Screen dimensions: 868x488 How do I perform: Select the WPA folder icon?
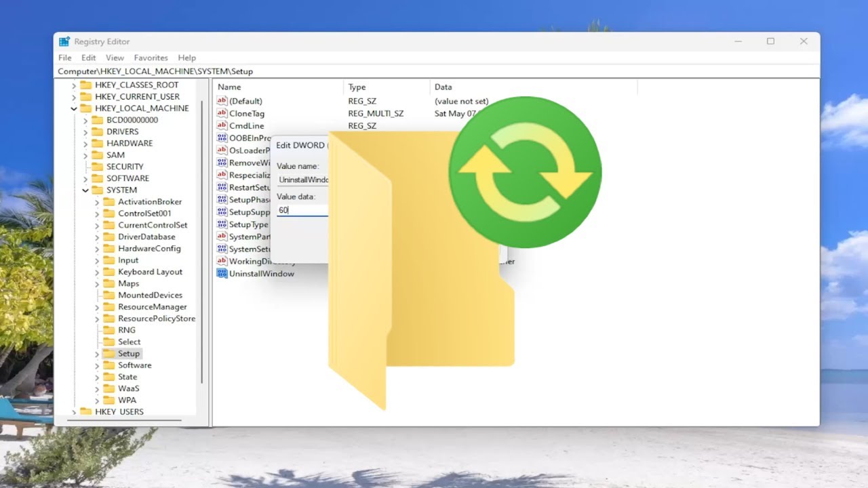[108, 400]
